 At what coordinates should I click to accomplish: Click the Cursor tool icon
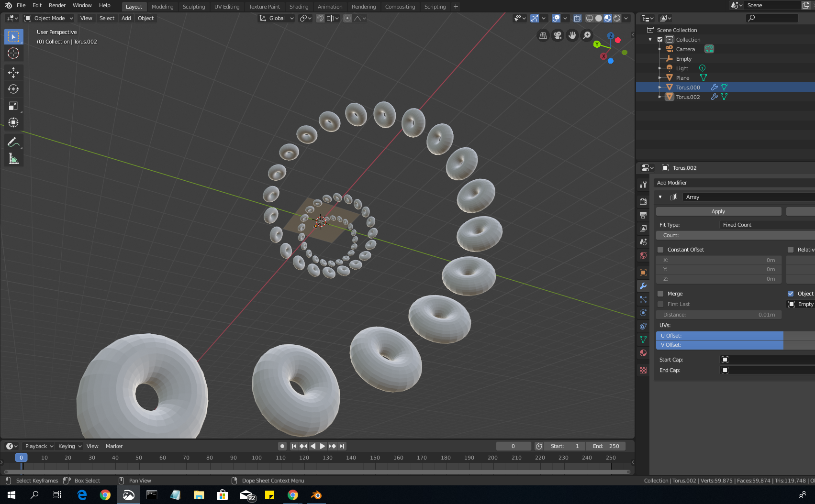pyautogui.click(x=13, y=53)
